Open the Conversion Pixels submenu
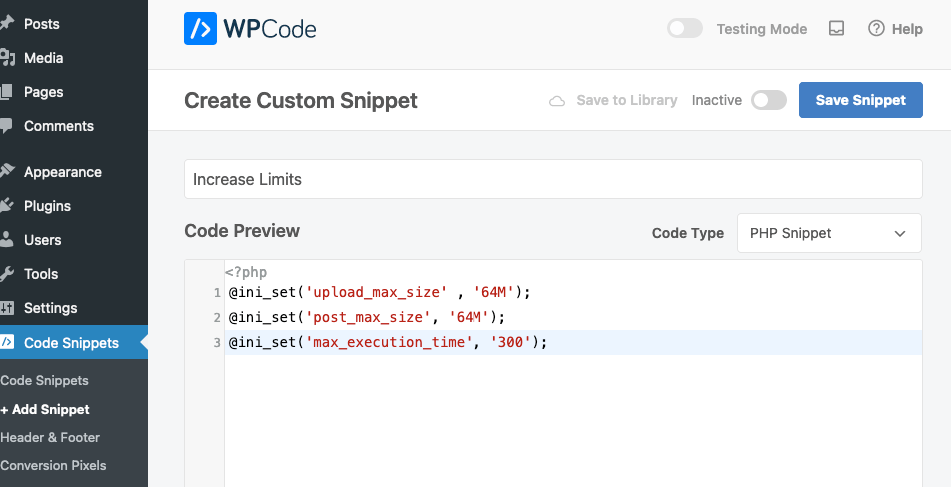 (x=53, y=465)
